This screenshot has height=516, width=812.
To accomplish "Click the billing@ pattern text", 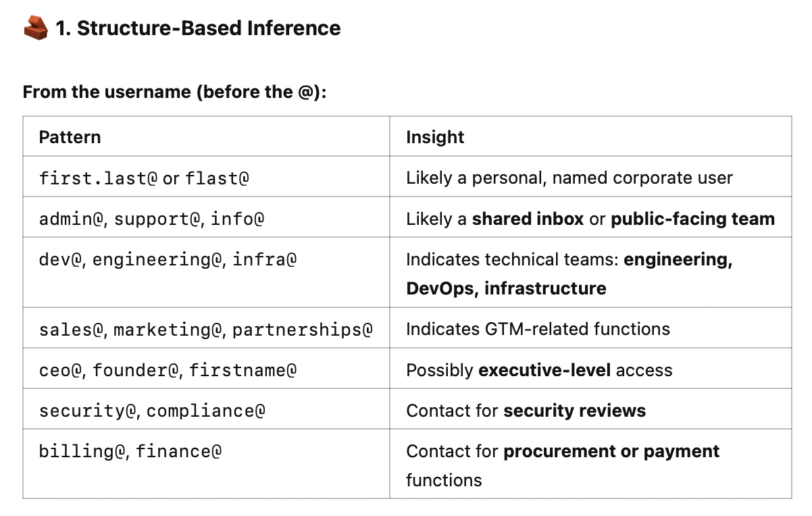I will tap(84, 451).
